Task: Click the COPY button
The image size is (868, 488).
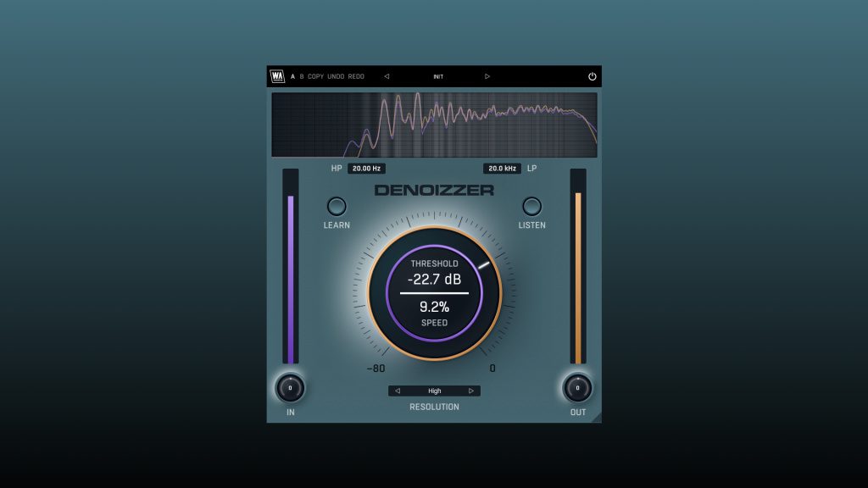Action: click(x=315, y=76)
